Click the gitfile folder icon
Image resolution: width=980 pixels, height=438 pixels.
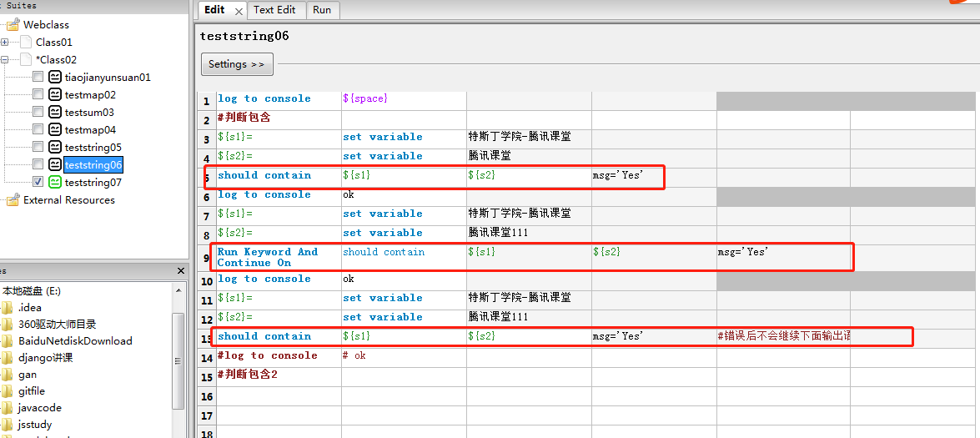pyautogui.click(x=7, y=391)
